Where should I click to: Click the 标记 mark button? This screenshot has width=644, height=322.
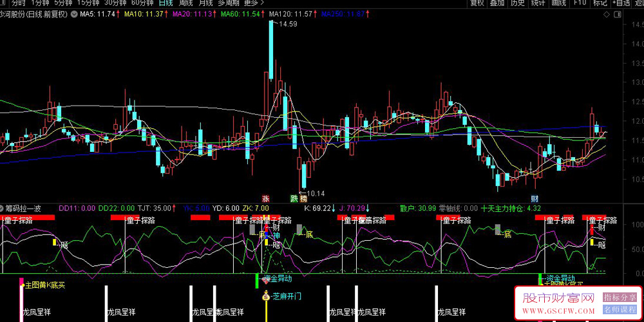pyautogui.click(x=600, y=3)
